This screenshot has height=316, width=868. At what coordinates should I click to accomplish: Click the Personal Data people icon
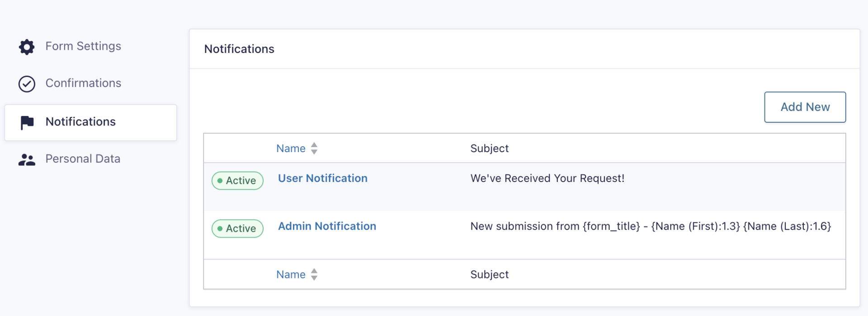point(27,159)
